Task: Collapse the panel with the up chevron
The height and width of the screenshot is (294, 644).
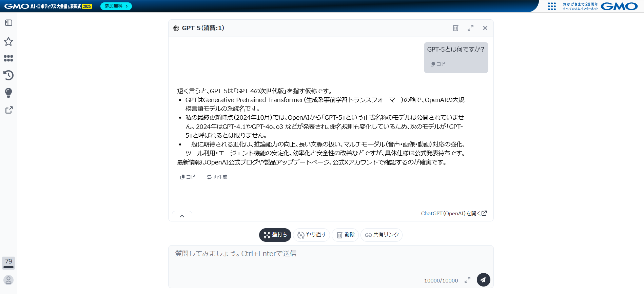Action: (x=182, y=216)
